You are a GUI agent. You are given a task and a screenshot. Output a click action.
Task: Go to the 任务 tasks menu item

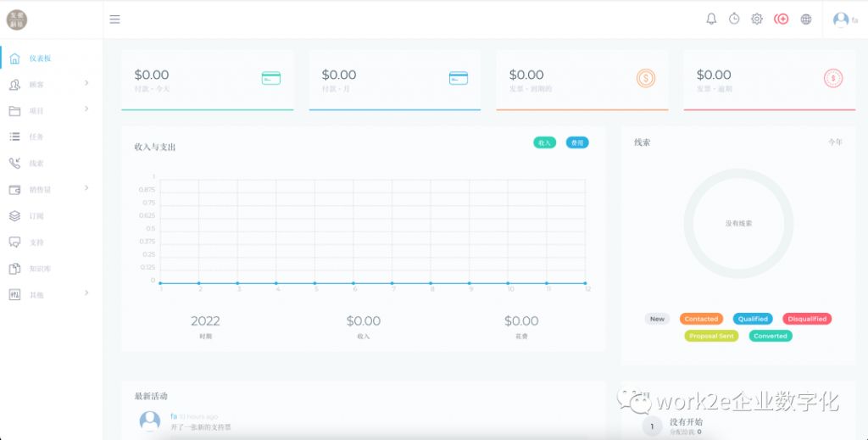pyautogui.click(x=36, y=136)
